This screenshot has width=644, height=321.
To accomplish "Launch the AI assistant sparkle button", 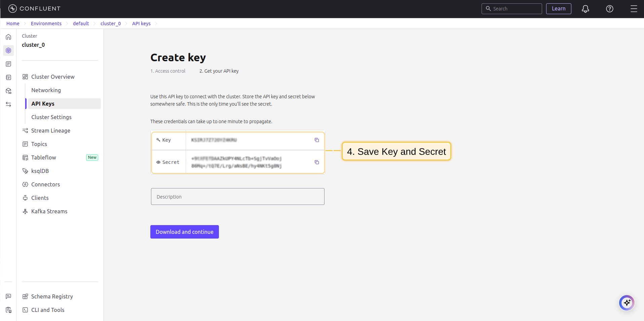I will 627,303.
